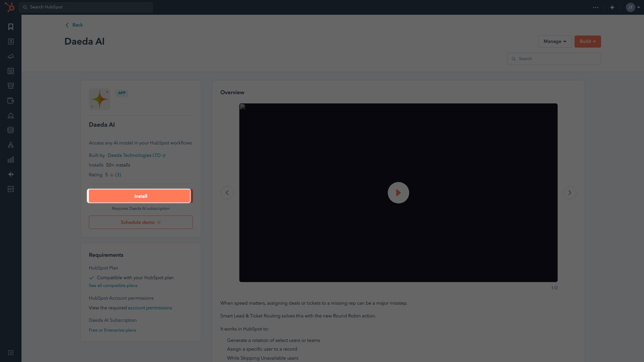Select the CRM contacts icon in the sidebar

(9, 41)
